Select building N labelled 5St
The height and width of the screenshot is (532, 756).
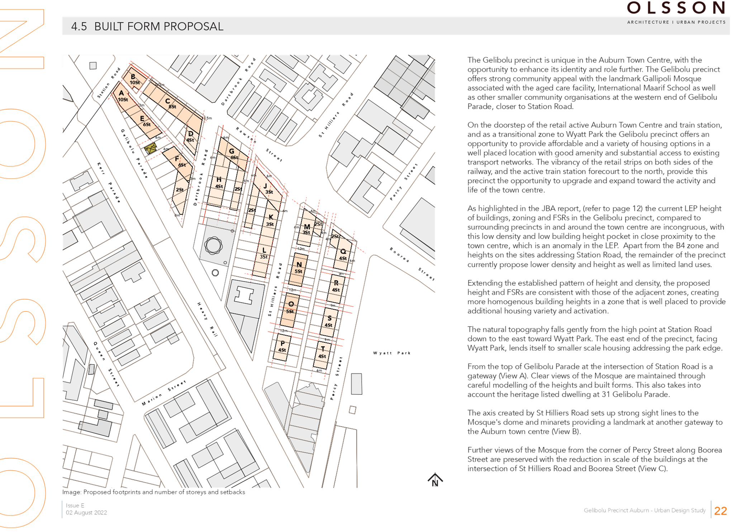coord(299,268)
